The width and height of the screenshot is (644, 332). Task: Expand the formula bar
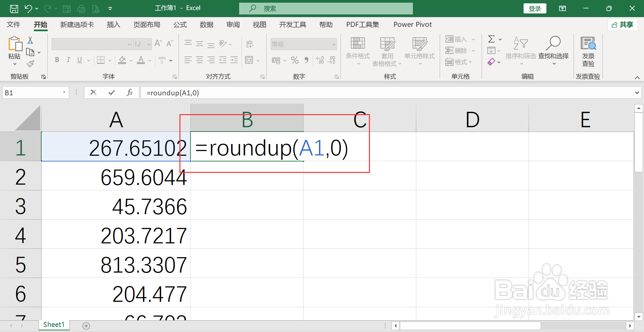(637, 93)
